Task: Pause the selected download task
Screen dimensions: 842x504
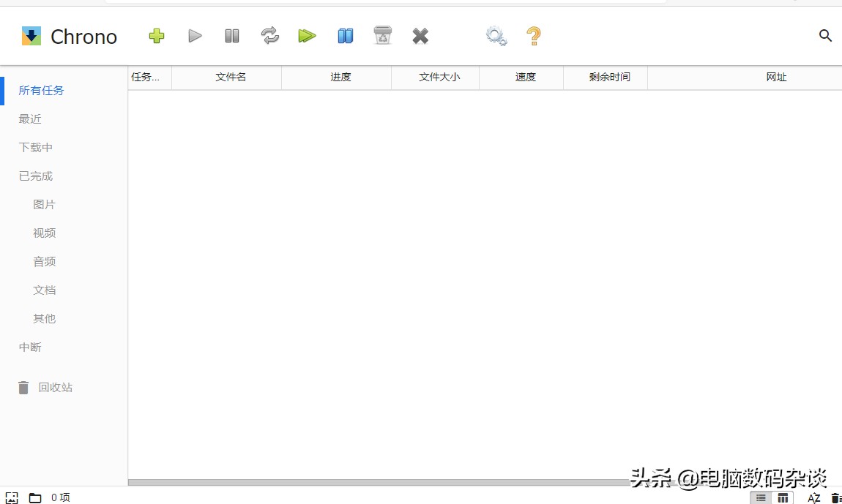Action: [x=231, y=35]
